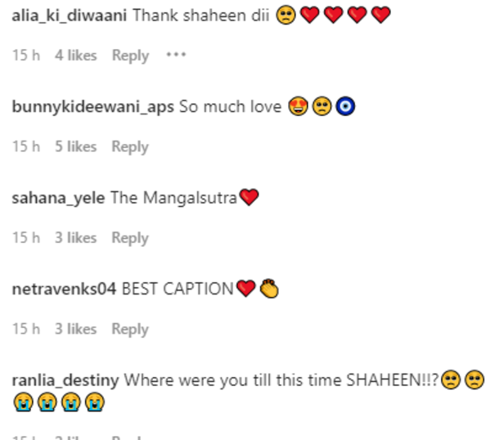Click the 15 h timestamp under netravenks04
This screenshot has width=504, height=440.
tap(26, 329)
